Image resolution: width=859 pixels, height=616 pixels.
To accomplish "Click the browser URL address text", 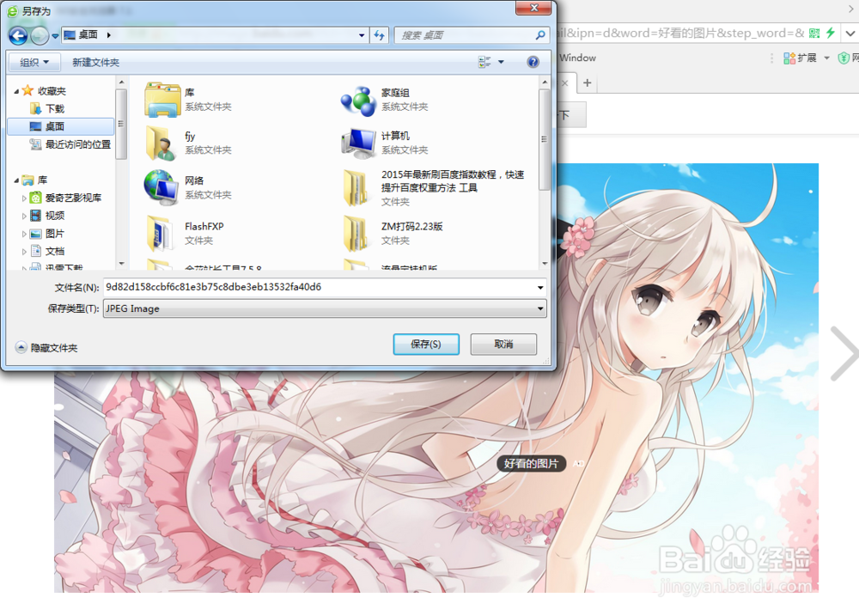I will (679, 33).
